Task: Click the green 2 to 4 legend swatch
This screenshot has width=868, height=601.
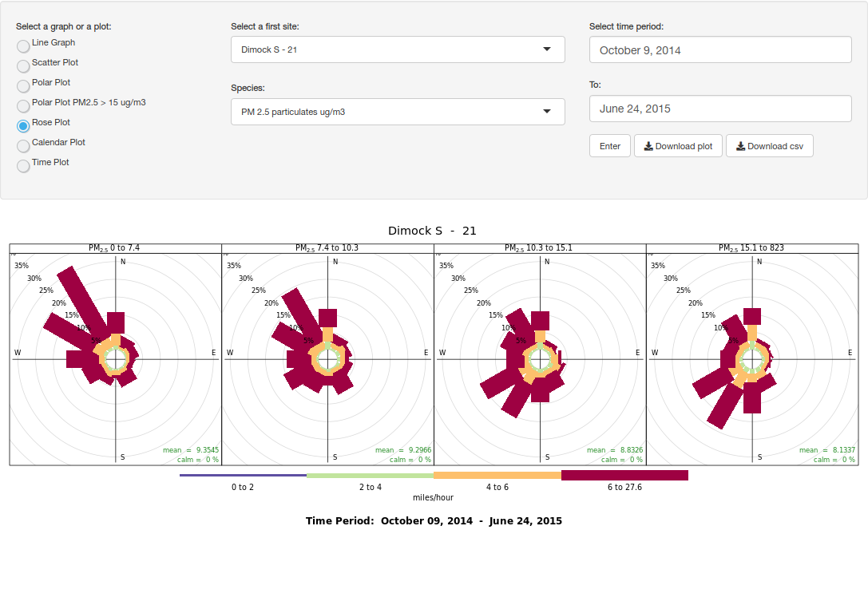Action: [x=371, y=475]
